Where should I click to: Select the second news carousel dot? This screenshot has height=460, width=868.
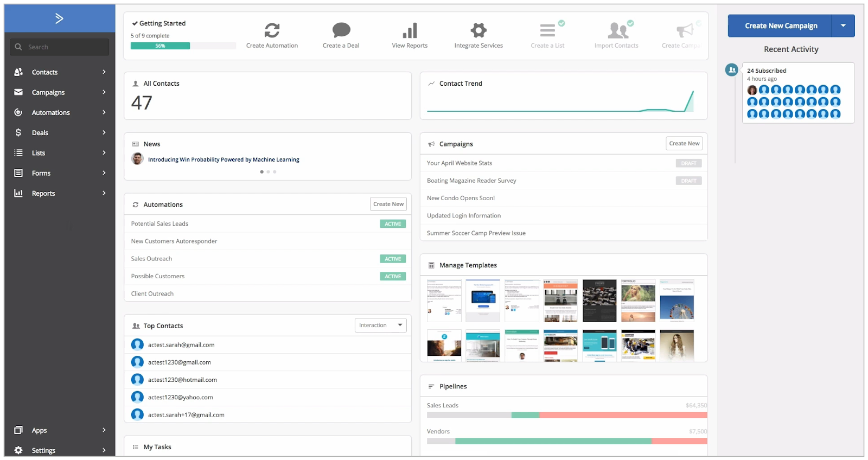pyautogui.click(x=268, y=172)
